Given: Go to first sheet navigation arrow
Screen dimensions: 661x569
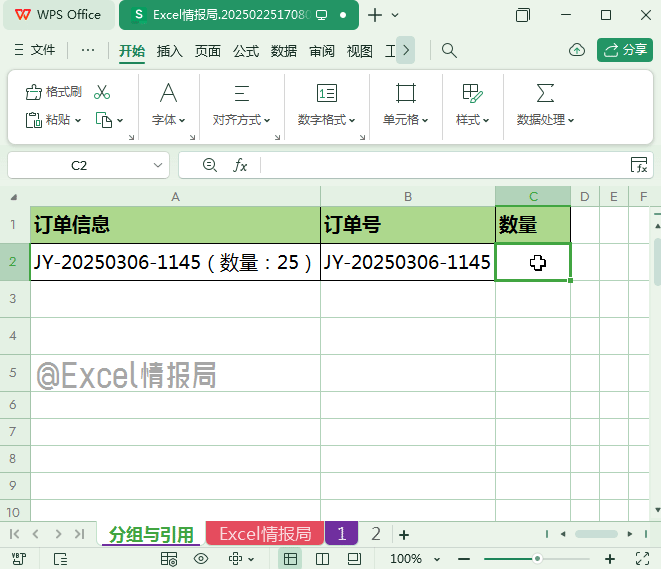Looking at the screenshot, I should pos(14,534).
